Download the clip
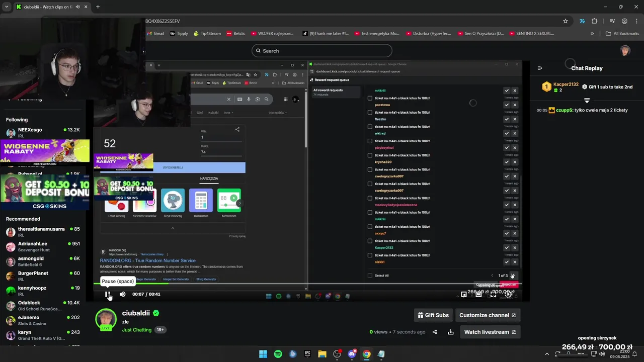 click(x=451, y=332)
